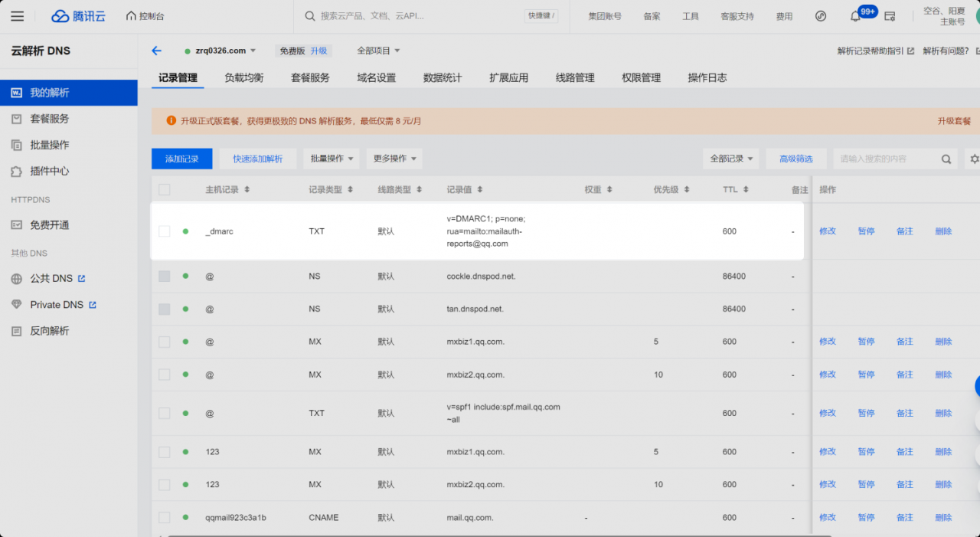Open the table settings gear icon
The width and height of the screenshot is (980, 537).
point(974,159)
